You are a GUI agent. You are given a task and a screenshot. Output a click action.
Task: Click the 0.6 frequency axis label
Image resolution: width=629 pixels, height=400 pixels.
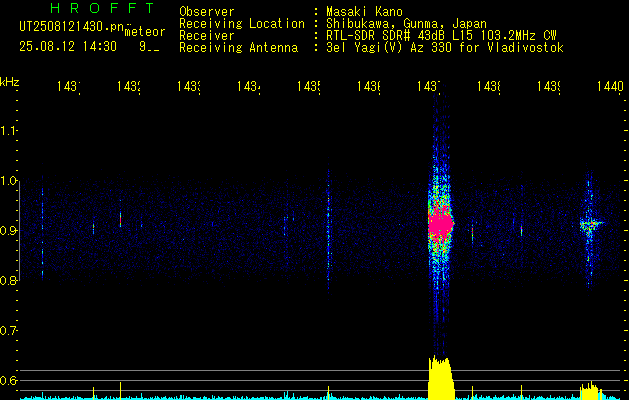point(8,380)
